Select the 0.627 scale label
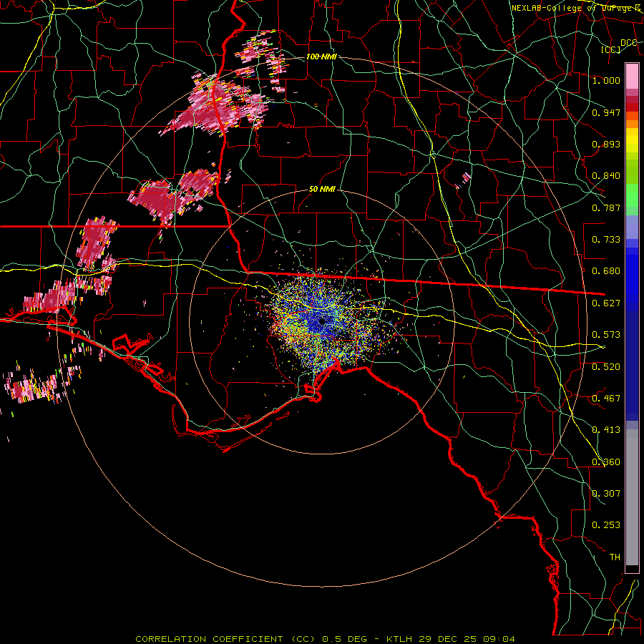Image resolution: width=644 pixels, height=644 pixels. tap(606, 303)
